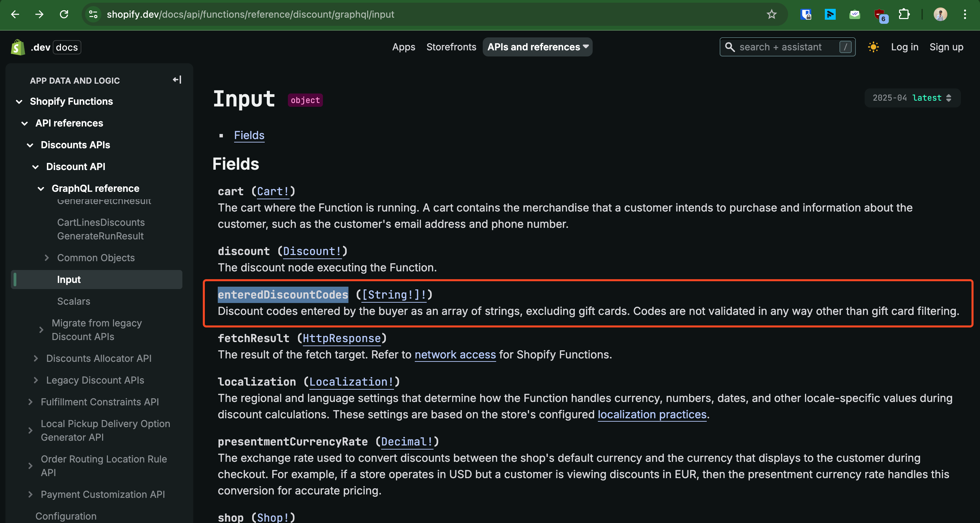This screenshot has height=523, width=980.
Task: Expand Common Objects tree item
Action: coord(47,258)
